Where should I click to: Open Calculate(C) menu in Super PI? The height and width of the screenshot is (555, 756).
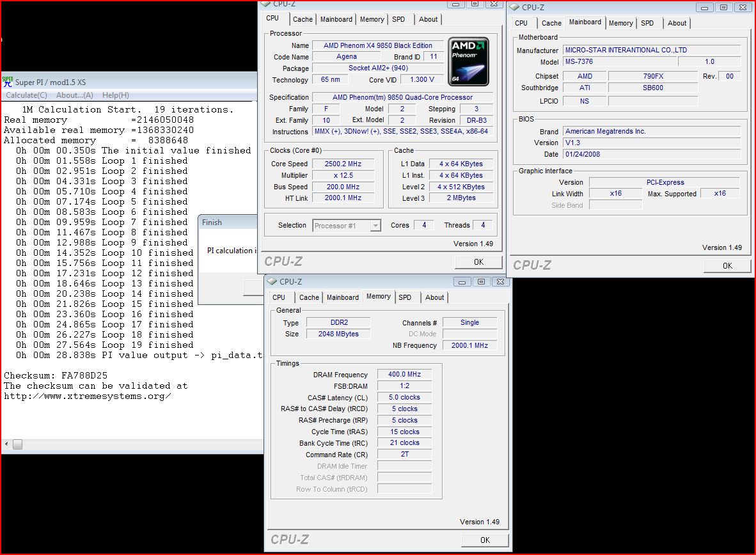click(x=26, y=95)
